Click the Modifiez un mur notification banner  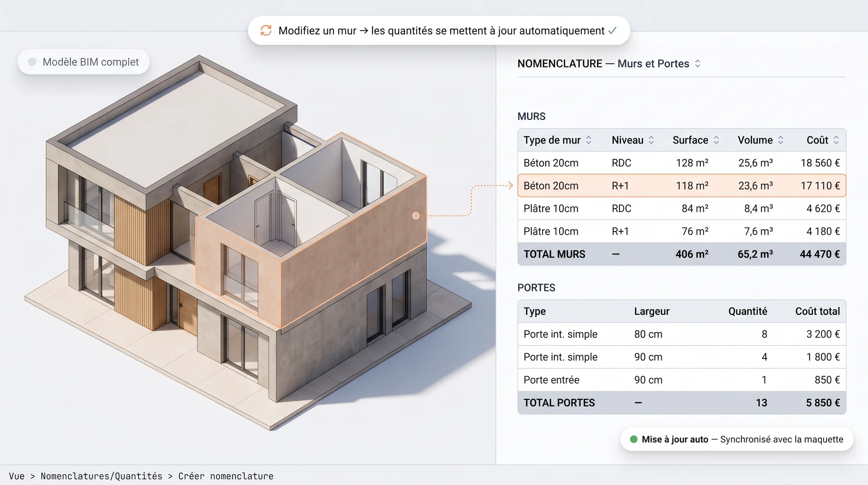tap(439, 31)
